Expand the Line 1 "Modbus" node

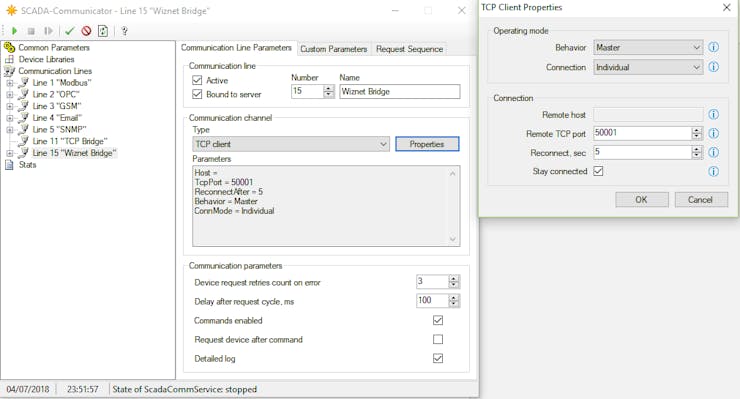point(9,83)
